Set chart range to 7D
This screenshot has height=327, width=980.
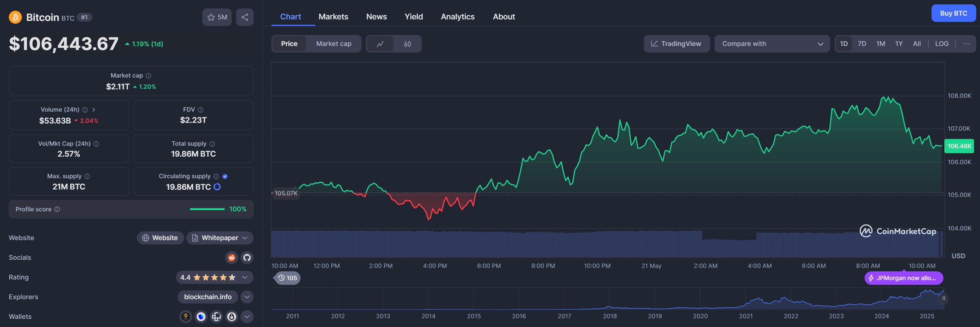tap(862, 44)
